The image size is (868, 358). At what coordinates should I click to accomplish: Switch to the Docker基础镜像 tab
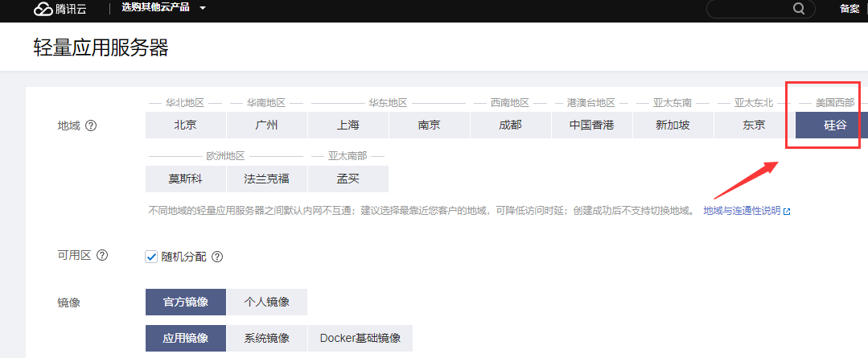(360, 338)
